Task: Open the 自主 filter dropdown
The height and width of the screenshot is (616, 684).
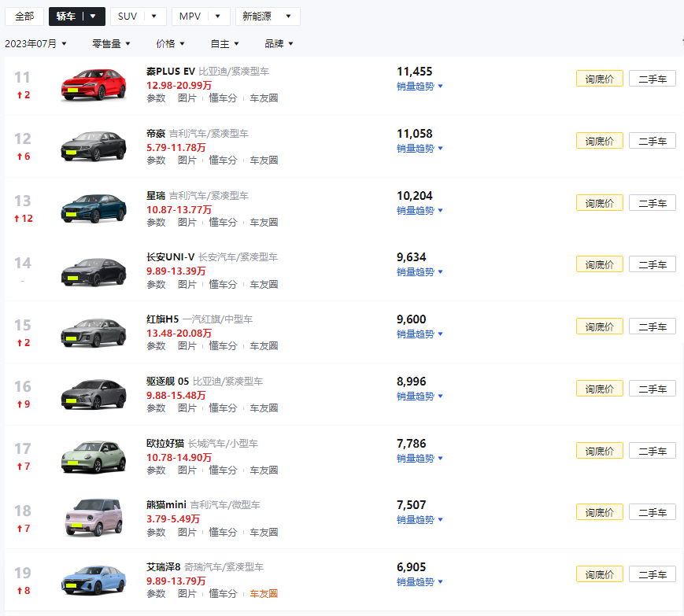Action: pyautogui.click(x=224, y=43)
